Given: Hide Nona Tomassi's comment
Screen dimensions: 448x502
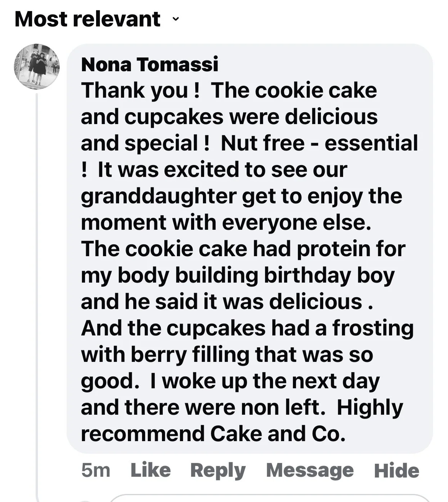Looking at the screenshot, I should pyautogui.click(x=397, y=470).
